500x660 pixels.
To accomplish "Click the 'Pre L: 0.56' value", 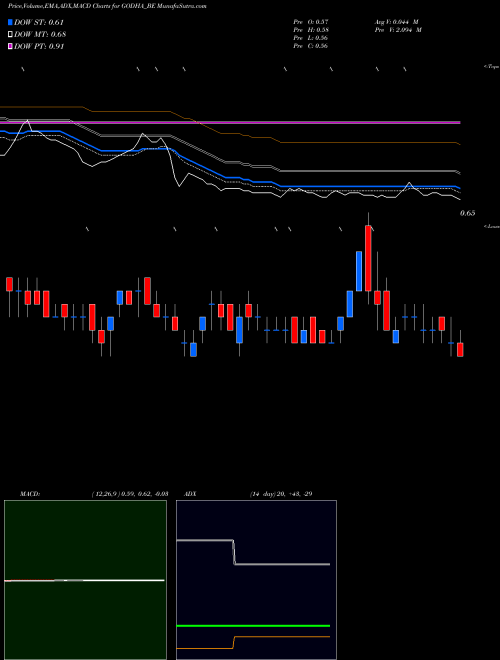I will (311, 38).
